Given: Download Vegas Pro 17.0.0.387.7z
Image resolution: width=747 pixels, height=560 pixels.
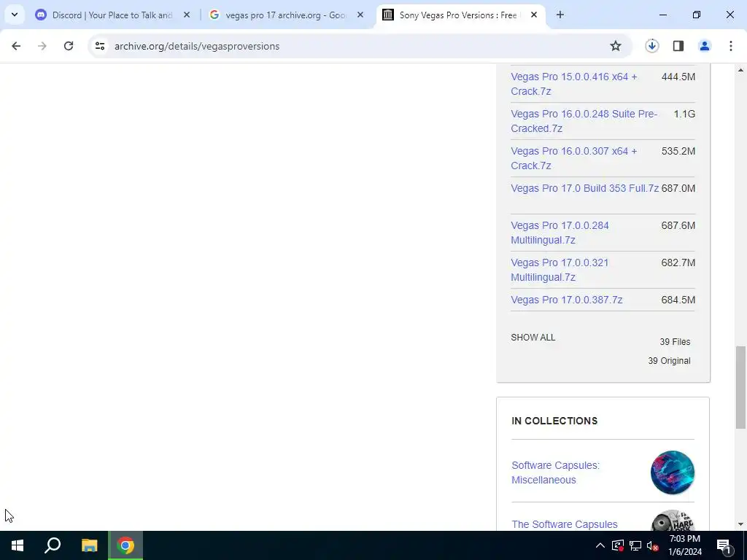Looking at the screenshot, I should coord(566,300).
